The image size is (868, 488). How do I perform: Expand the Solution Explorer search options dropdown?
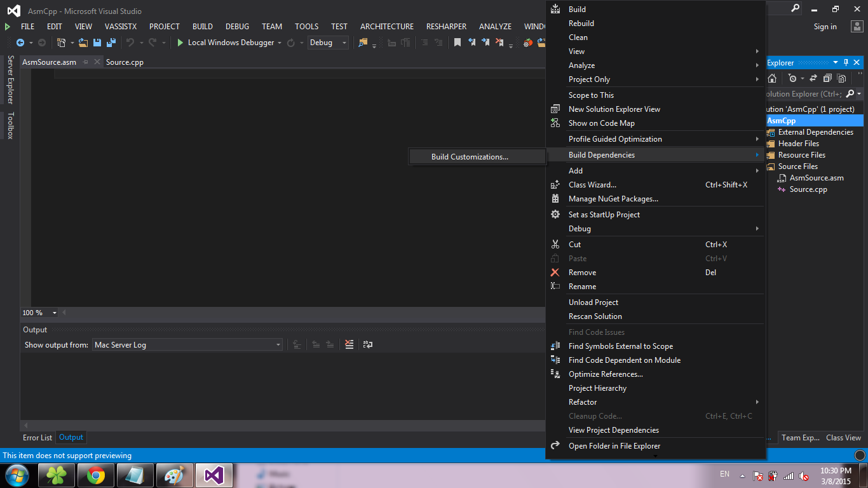859,94
